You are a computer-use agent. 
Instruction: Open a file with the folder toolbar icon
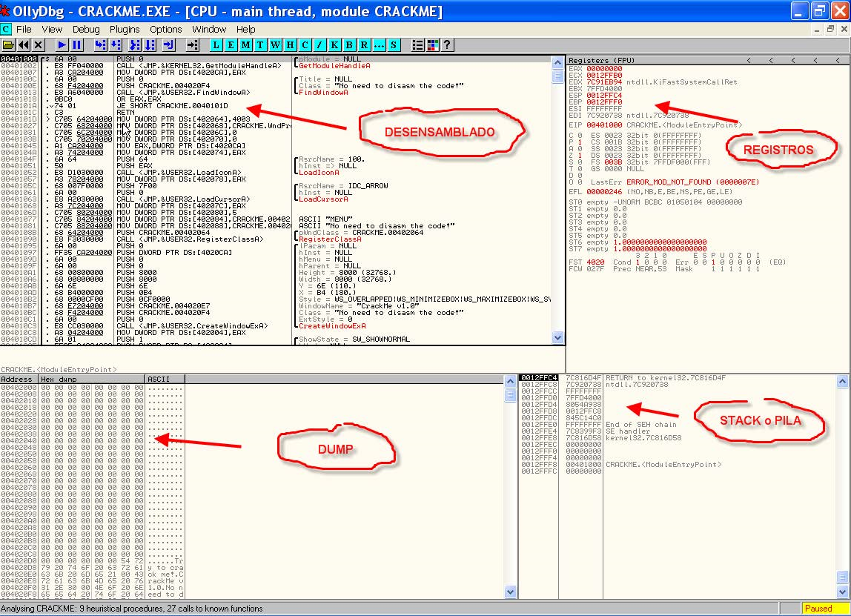(x=8, y=45)
